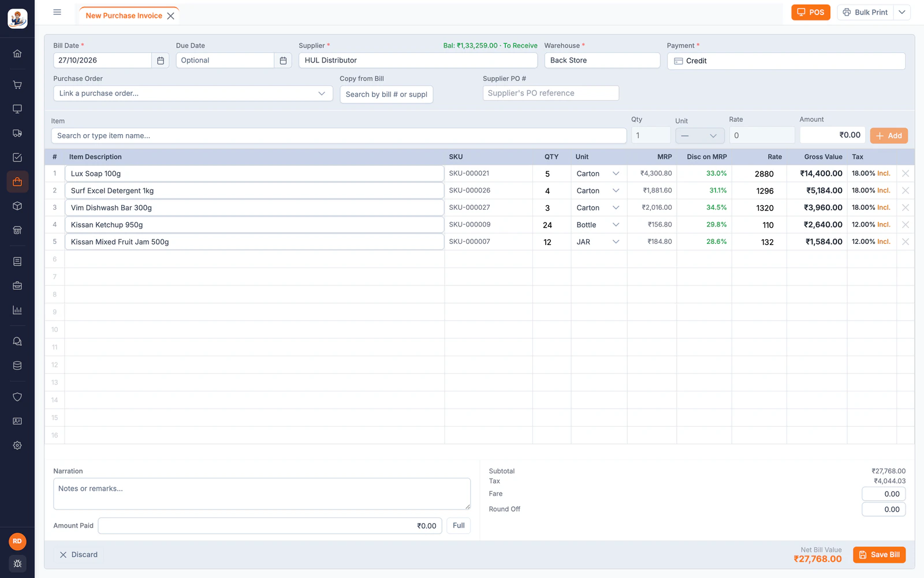Click the POS button

pyautogui.click(x=811, y=12)
